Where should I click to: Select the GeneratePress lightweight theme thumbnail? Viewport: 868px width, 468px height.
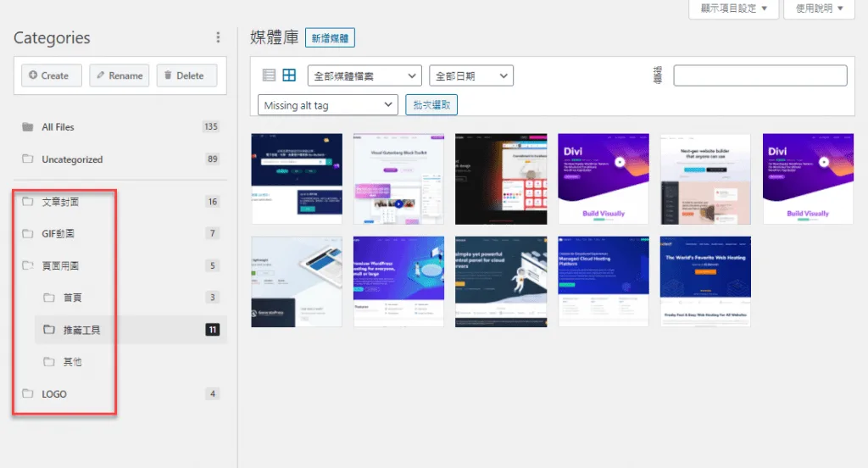(x=297, y=281)
